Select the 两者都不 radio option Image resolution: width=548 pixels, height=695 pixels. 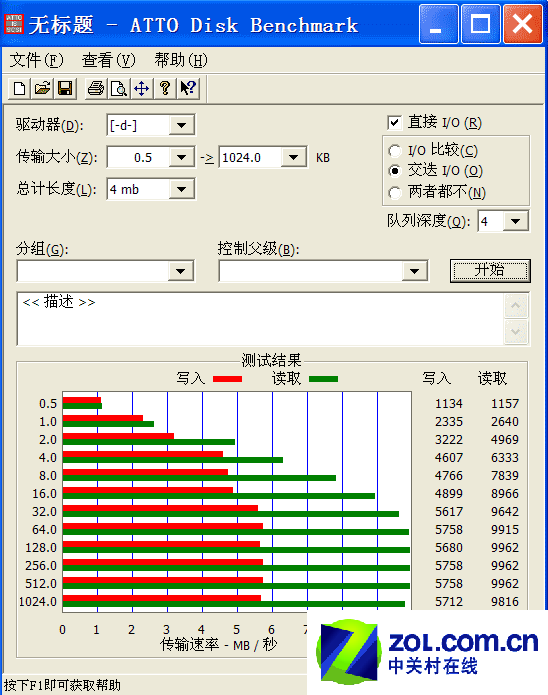(394, 192)
